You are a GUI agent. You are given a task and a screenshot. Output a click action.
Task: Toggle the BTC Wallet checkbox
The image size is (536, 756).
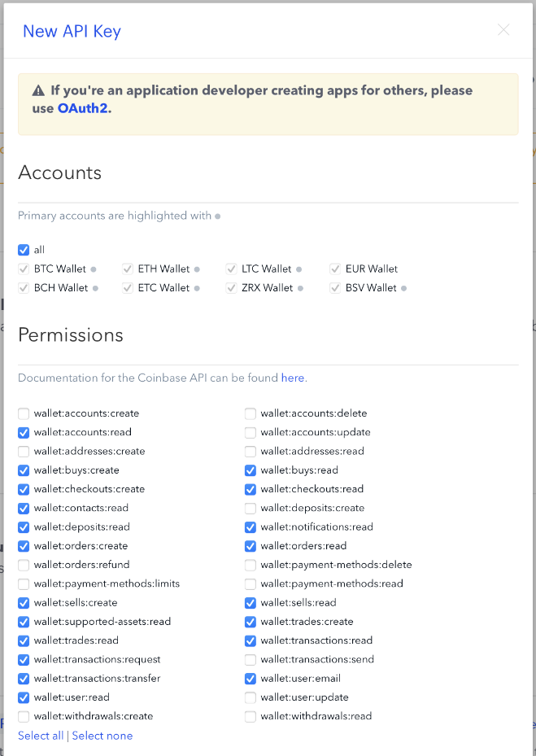click(x=24, y=269)
